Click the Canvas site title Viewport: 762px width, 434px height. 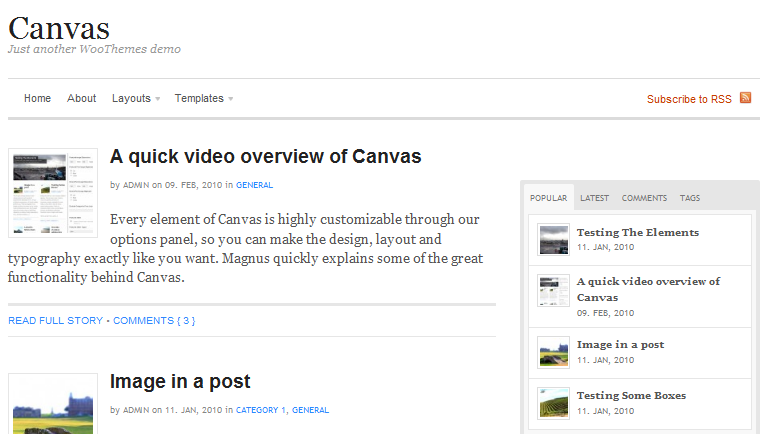[x=59, y=28]
